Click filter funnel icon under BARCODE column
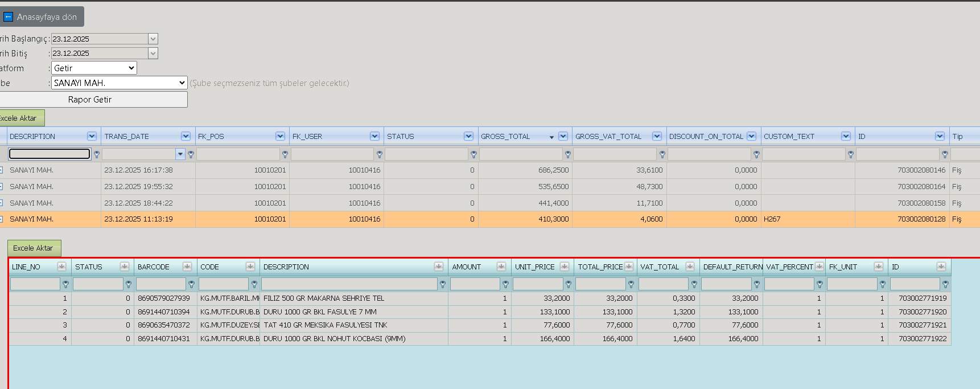The image size is (980, 389). pyautogui.click(x=191, y=284)
